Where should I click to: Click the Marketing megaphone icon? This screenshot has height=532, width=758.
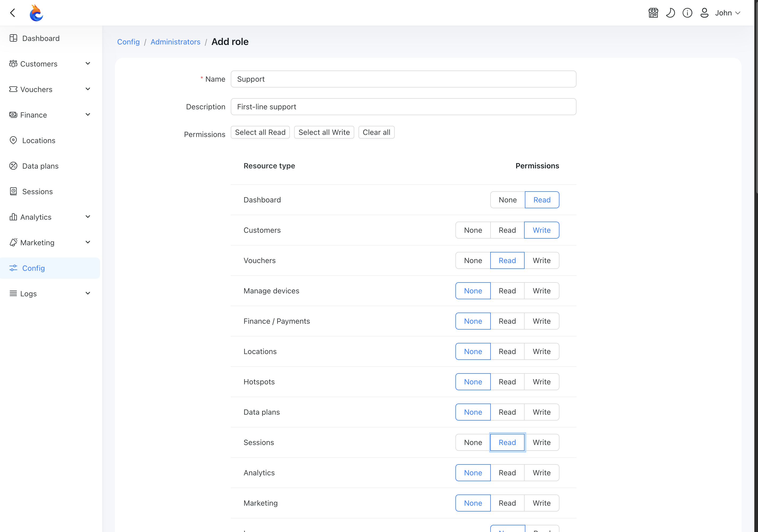tap(13, 242)
